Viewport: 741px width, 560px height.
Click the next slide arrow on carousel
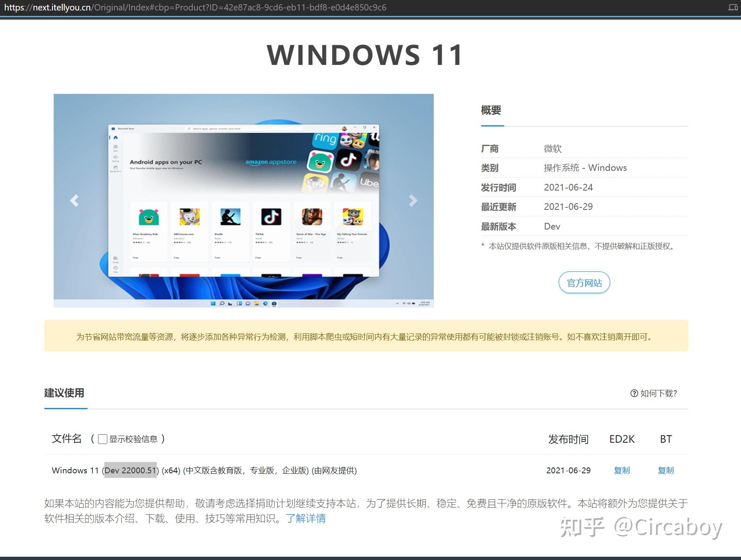413,201
